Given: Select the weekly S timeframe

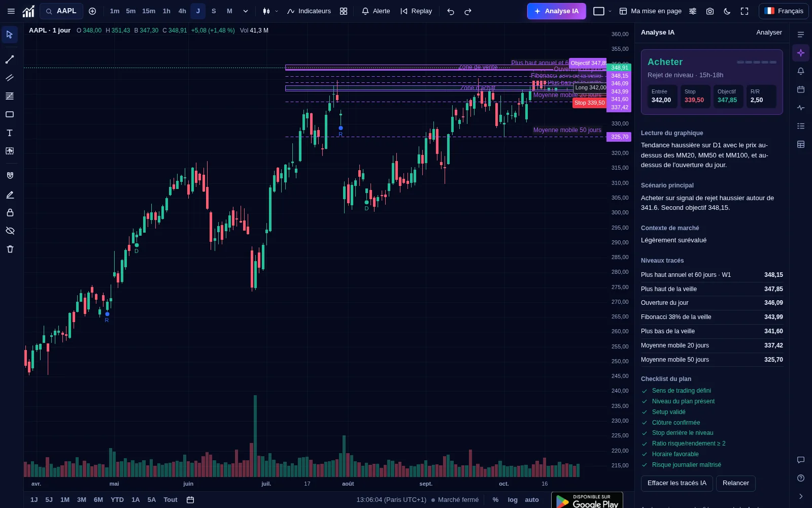Looking at the screenshot, I should (214, 11).
